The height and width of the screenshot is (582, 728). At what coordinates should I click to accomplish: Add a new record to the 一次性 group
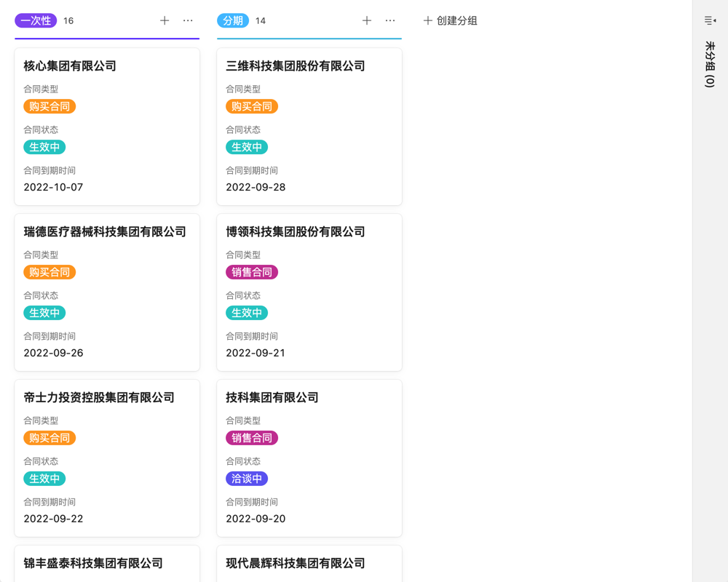coord(165,20)
